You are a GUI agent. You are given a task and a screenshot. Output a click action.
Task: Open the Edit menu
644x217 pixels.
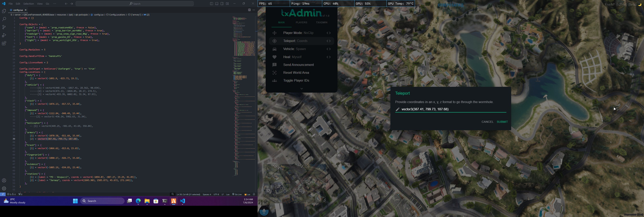pos(18,4)
